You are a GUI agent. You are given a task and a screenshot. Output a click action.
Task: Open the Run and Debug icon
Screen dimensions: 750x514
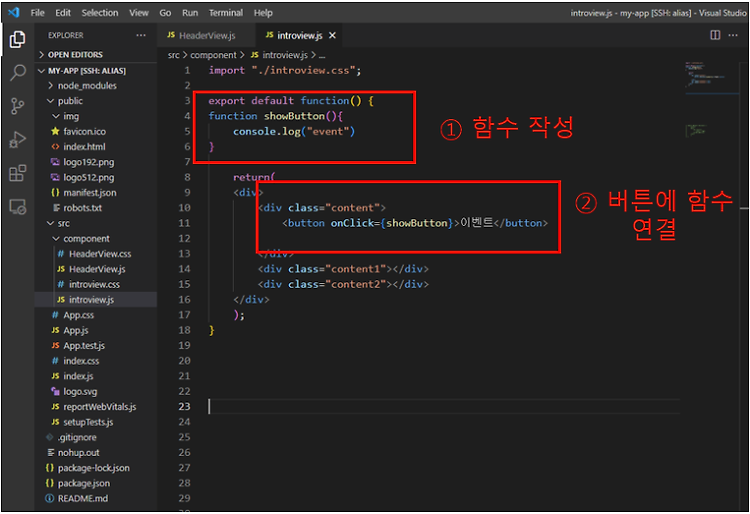[x=17, y=140]
